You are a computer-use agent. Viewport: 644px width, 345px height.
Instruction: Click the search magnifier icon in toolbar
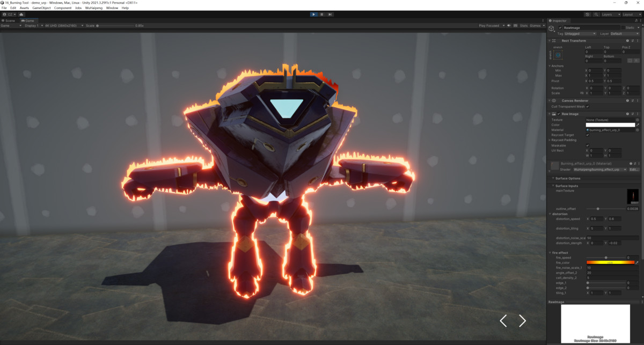tap(596, 14)
